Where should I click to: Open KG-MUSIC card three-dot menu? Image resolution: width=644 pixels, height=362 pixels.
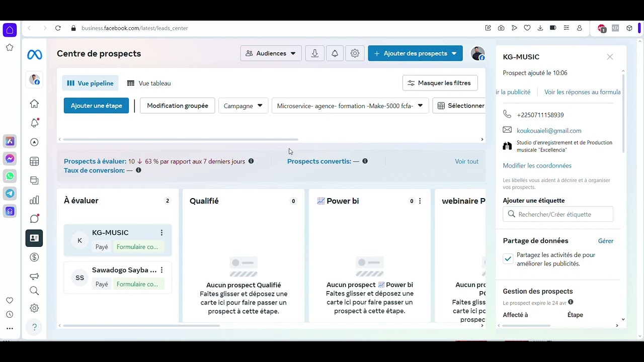click(162, 233)
